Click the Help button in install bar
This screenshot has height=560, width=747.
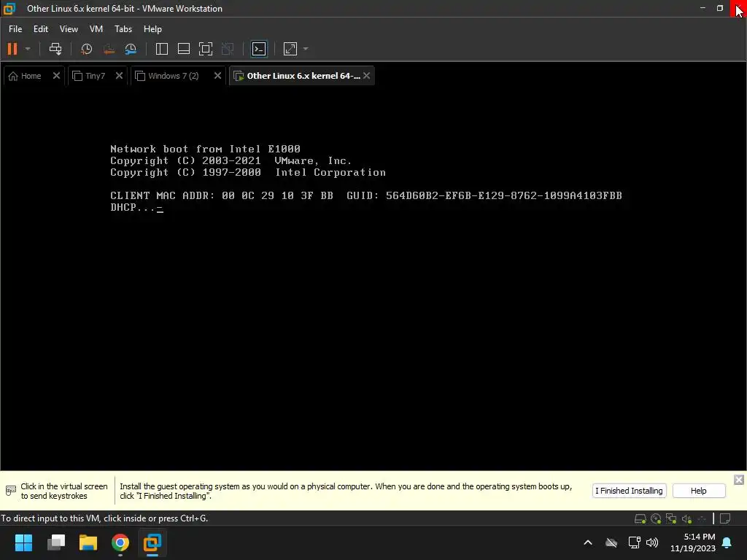tap(698, 491)
